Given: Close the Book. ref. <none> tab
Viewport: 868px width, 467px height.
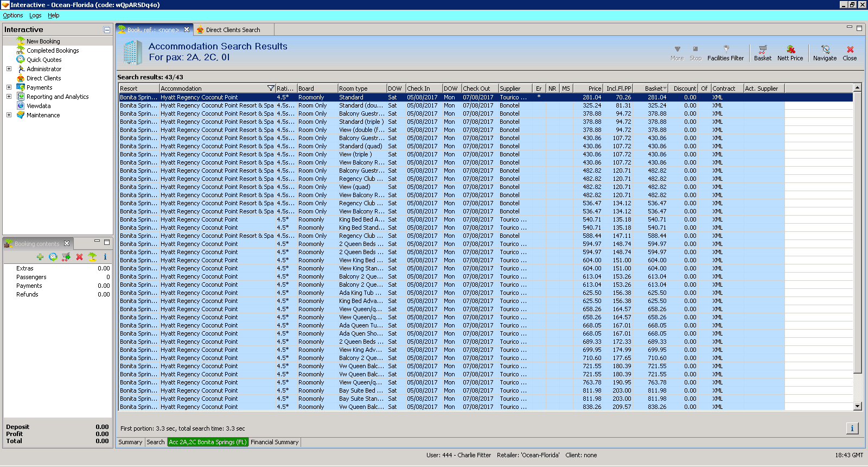Looking at the screenshot, I should coord(187,30).
